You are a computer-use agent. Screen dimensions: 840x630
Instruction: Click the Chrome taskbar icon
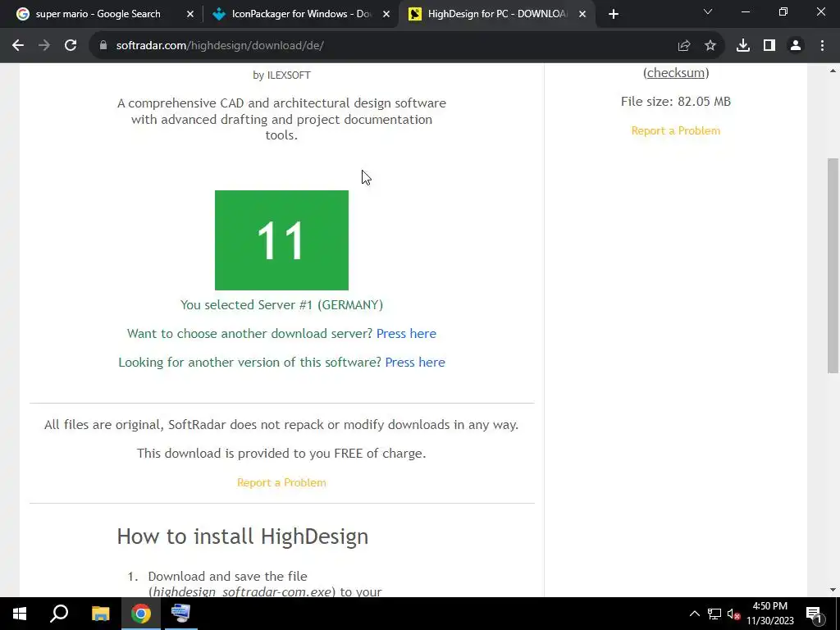(141, 614)
